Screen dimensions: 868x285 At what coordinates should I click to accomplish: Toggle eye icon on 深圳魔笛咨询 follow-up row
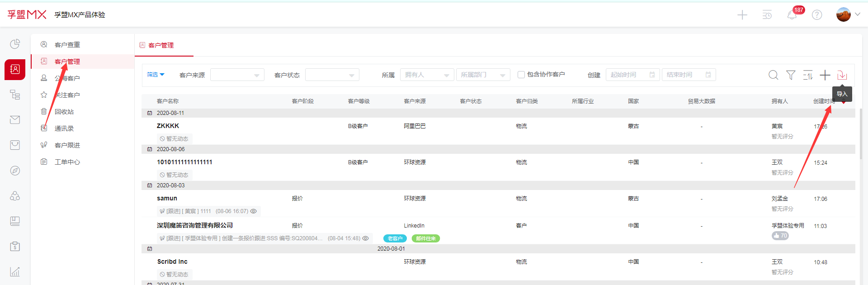pyautogui.click(x=365, y=238)
